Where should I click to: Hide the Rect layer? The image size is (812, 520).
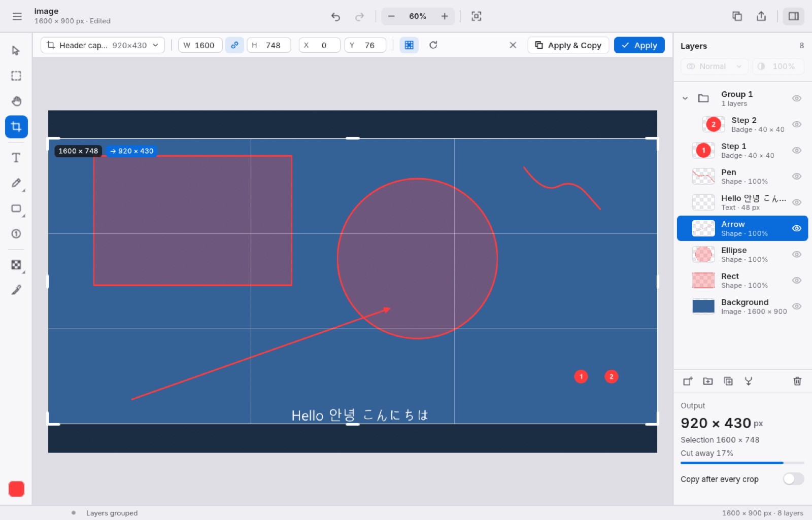(x=797, y=281)
